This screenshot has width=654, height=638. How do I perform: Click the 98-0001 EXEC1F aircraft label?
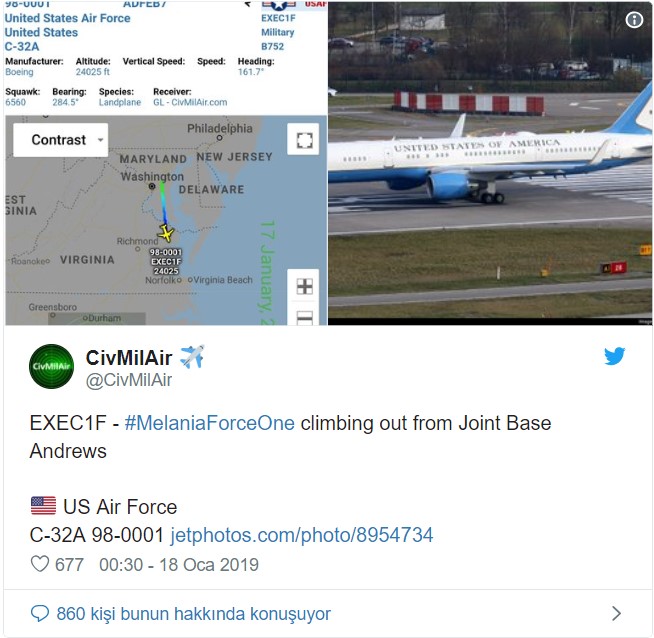(x=165, y=261)
